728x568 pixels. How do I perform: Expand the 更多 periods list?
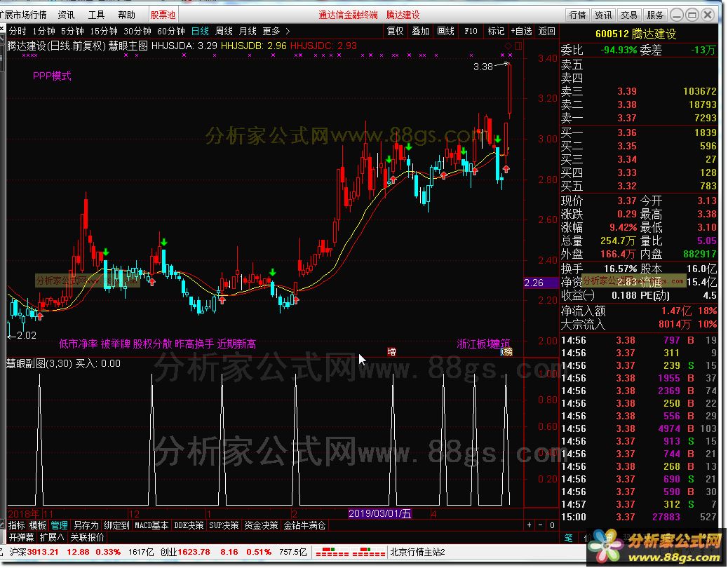(276, 31)
